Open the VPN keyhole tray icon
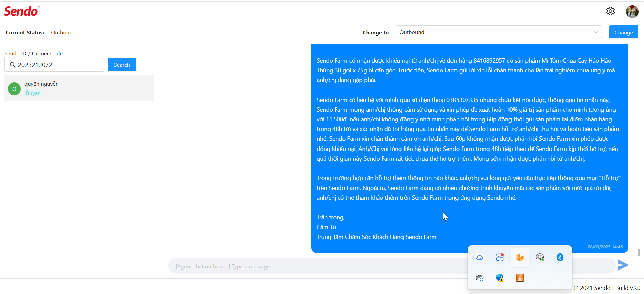This screenshot has width=644, height=294. [540, 257]
